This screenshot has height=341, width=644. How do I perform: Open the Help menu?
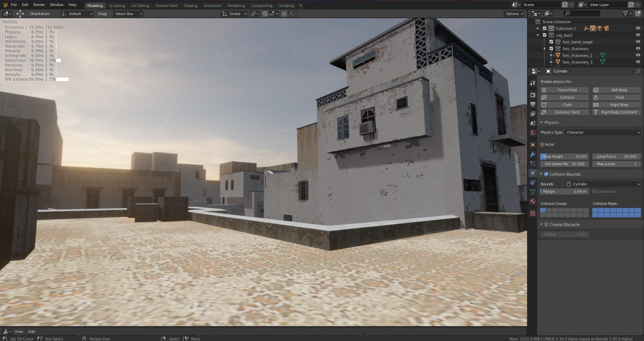point(72,5)
